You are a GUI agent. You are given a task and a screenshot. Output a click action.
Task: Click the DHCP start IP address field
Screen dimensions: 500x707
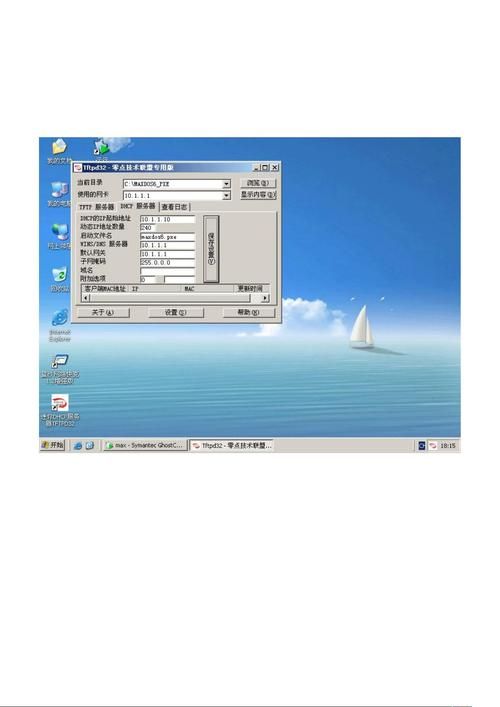pyautogui.click(x=168, y=220)
